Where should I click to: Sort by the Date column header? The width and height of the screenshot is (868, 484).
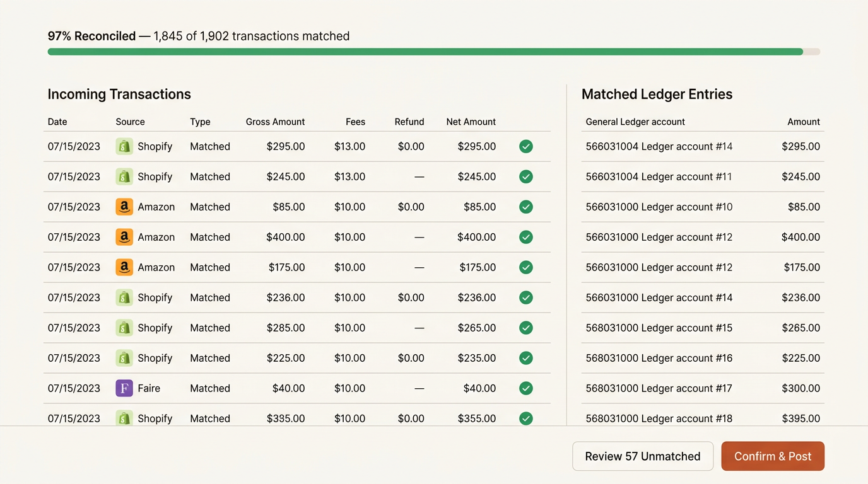click(57, 122)
